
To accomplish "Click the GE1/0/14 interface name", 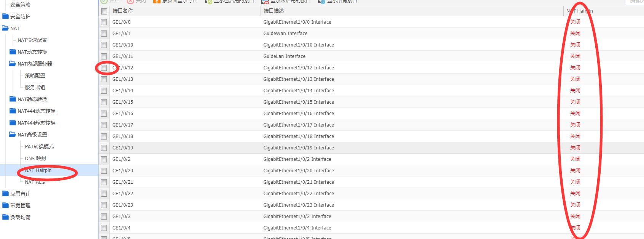I will coord(123,90).
